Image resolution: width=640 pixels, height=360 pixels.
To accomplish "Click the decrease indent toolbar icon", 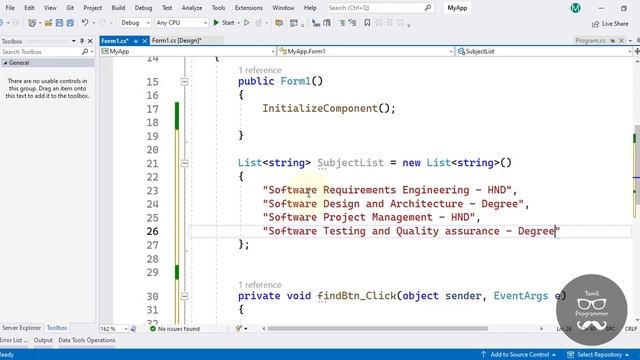I will click(x=316, y=23).
